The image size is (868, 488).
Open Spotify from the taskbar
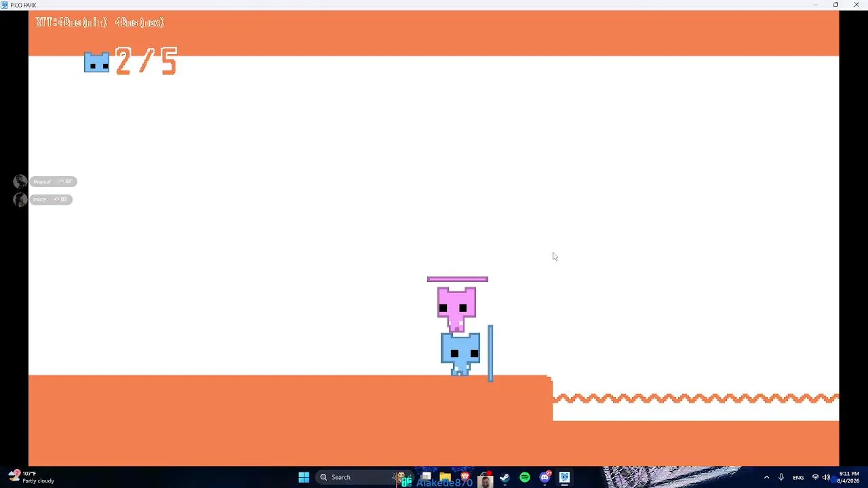click(525, 477)
